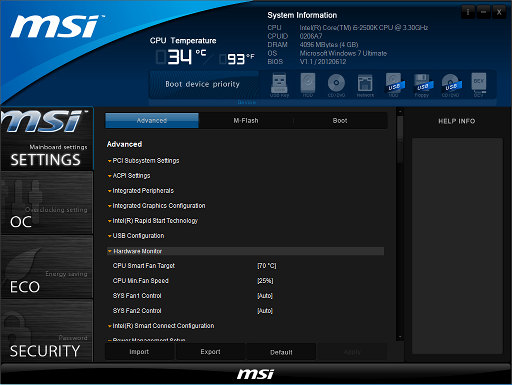The height and width of the screenshot is (385, 512).
Task: Collapse the Hardware Monitor section
Action: 245,251
